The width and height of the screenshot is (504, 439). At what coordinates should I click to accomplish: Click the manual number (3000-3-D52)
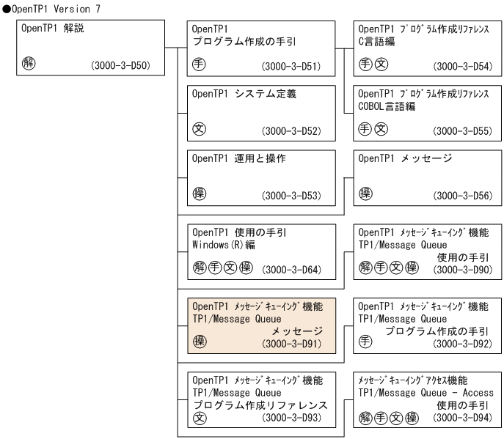pos(291,131)
